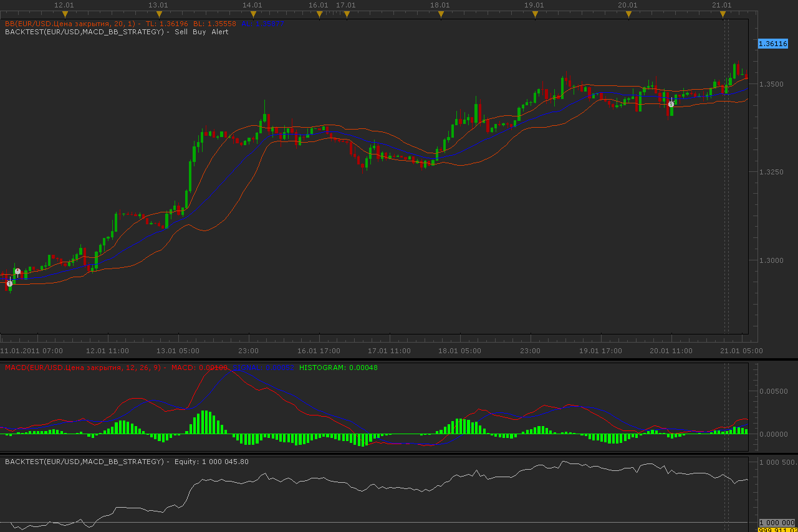
Task: Click the 11.01.2011 07:00 time label
Action: point(32,351)
